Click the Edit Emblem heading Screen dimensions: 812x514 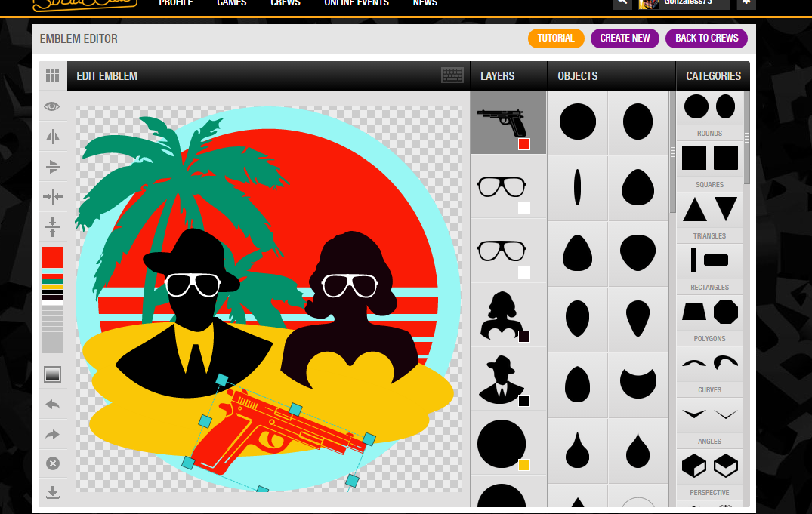tap(107, 76)
